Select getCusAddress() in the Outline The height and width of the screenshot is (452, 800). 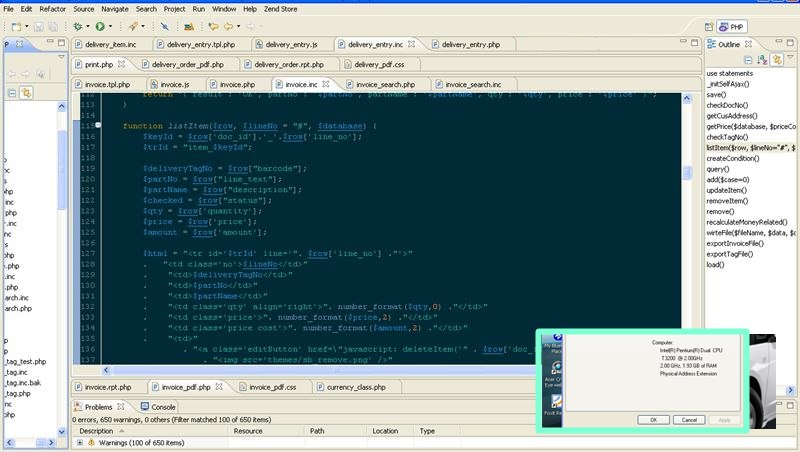(x=732, y=116)
